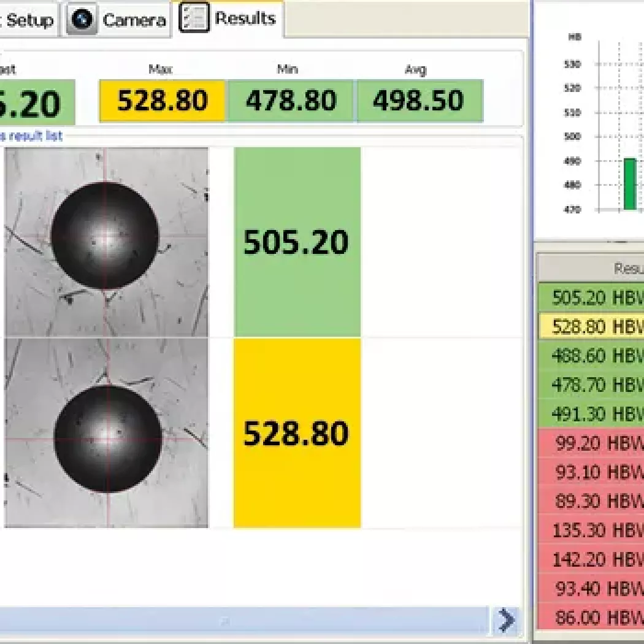Click the results list link

click(31, 136)
